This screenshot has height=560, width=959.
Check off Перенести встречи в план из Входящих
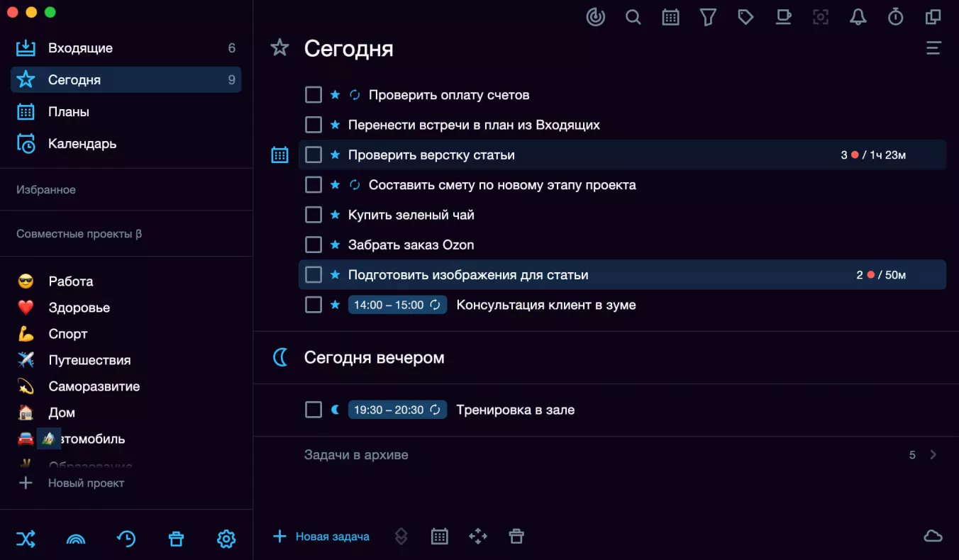click(x=314, y=125)
